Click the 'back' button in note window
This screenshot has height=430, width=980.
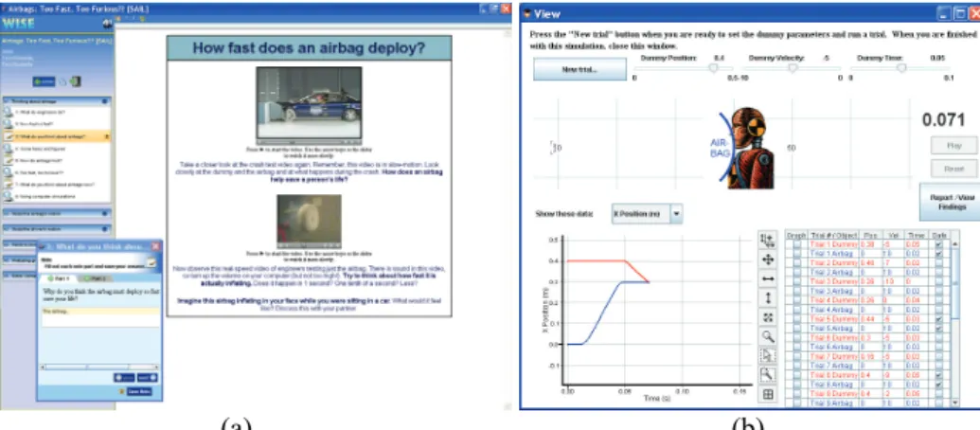tap(124, 378)
